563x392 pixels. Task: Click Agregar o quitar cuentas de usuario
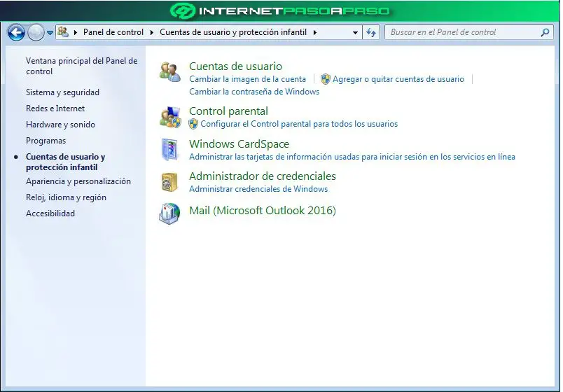(x=398, y=79)
